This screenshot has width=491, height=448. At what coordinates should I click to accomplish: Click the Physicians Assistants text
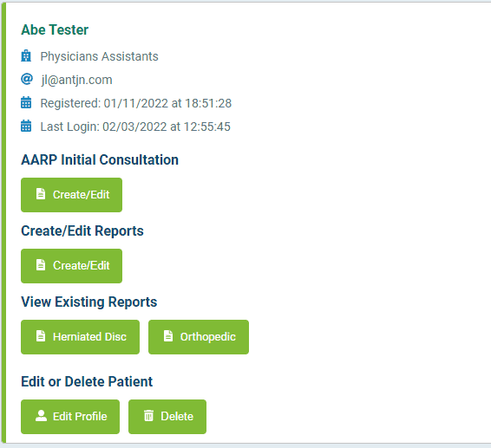[x=99, y=56]
